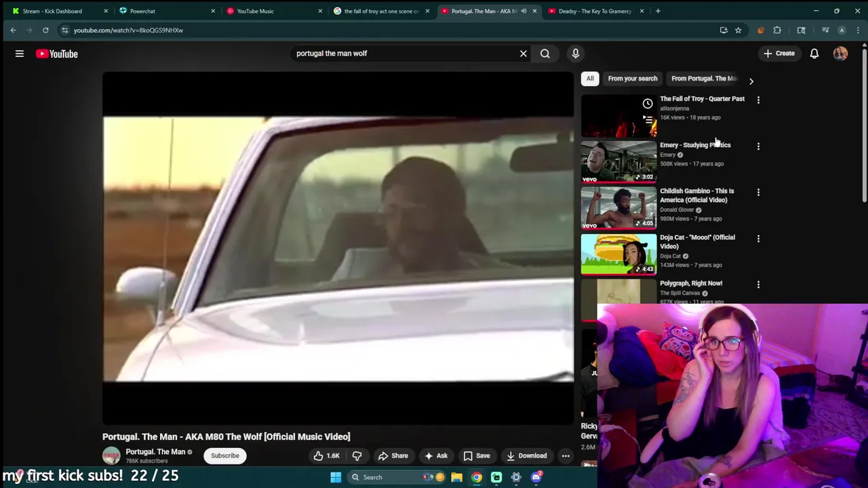868x488 pixels.
Task: Click the Ask AI button
Action: (435, 456)
